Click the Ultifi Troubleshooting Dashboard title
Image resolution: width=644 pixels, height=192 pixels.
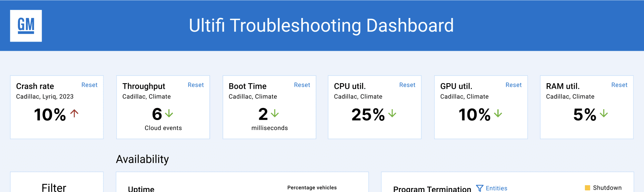pos(322,26)
